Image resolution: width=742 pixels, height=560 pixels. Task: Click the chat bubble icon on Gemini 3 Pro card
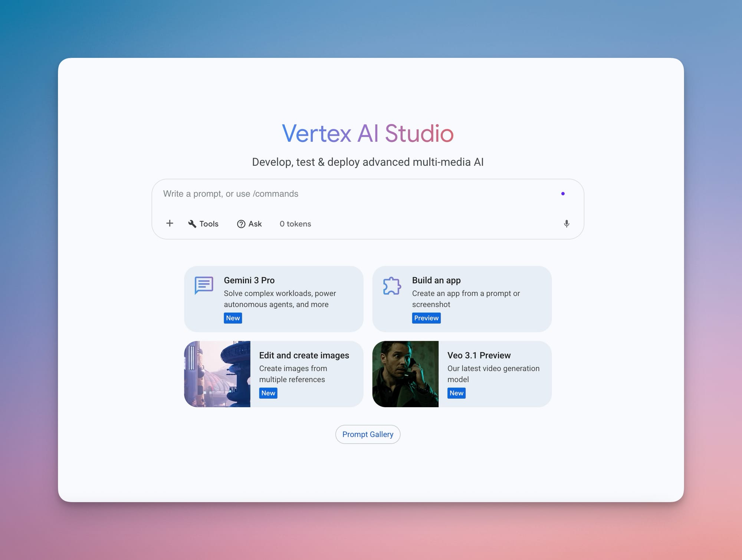click(203, 286)
